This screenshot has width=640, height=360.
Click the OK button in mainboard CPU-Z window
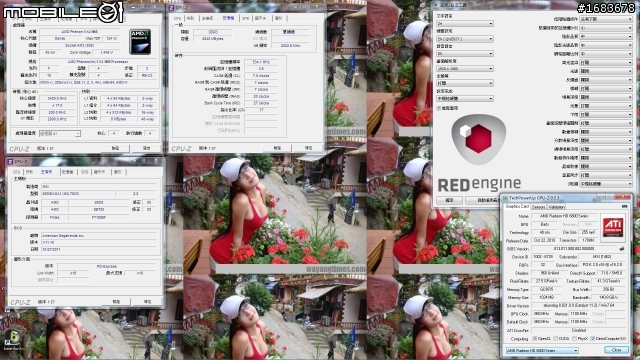(147, 302)
